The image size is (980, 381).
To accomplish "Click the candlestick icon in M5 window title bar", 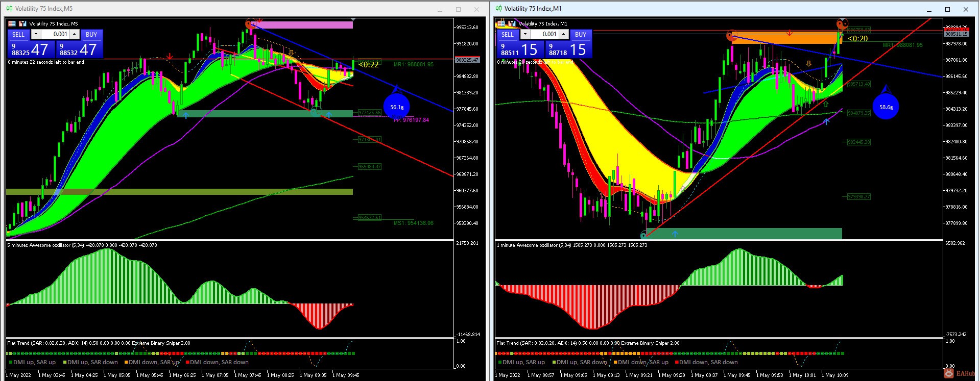I will (x=10, y=9).
